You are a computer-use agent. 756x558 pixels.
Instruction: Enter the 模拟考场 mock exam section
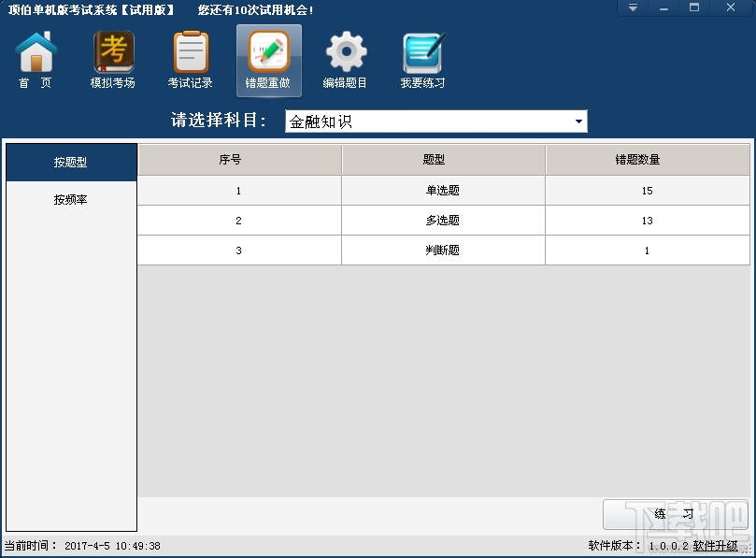click(112, 58)
